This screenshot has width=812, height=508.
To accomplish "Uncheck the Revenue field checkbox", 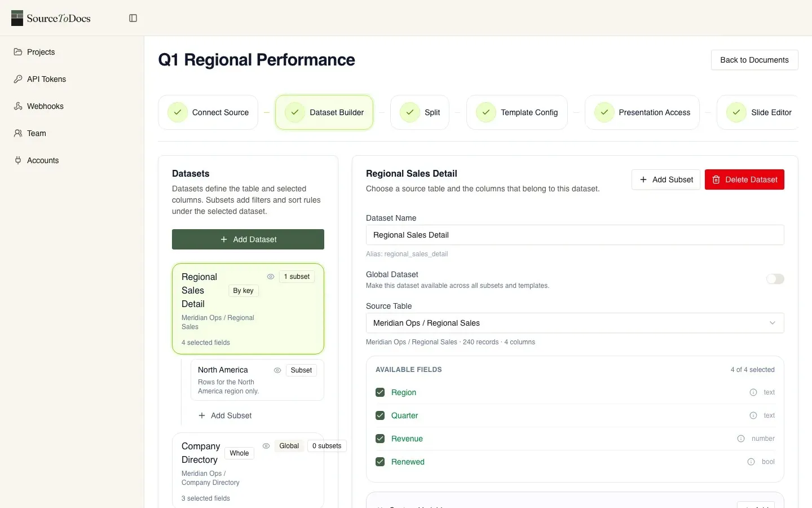I will (380, 439).
